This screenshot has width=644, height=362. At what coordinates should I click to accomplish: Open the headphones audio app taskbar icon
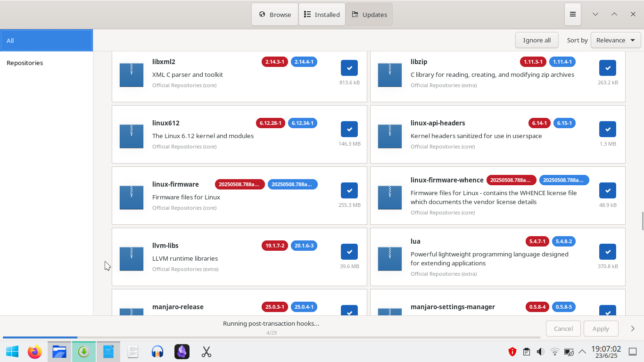tap(157, 352)
